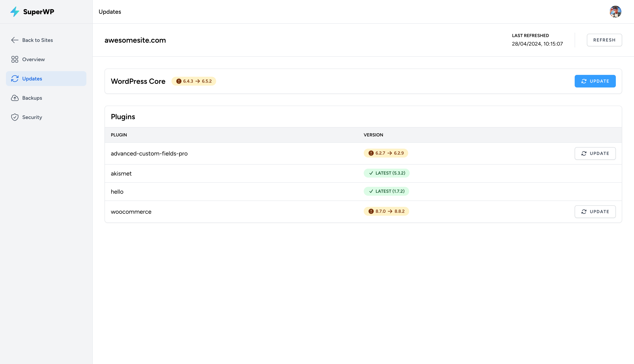Open the user avatar profile picture
This screenshot has width=634, height=364.
(x=615, y=12)
